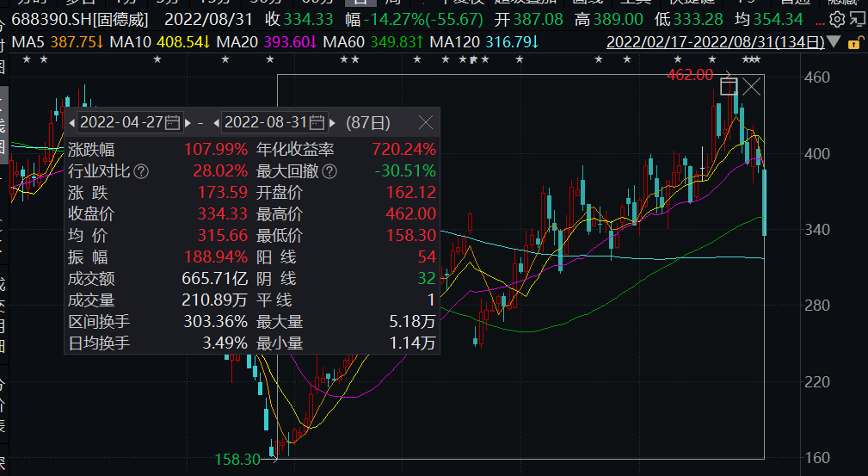
Task: Step end date 2022-08-31 back one day
Action: pos(217,123)
